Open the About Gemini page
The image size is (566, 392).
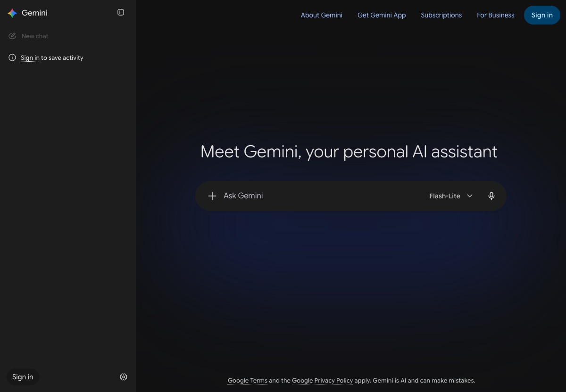[322, 15]
